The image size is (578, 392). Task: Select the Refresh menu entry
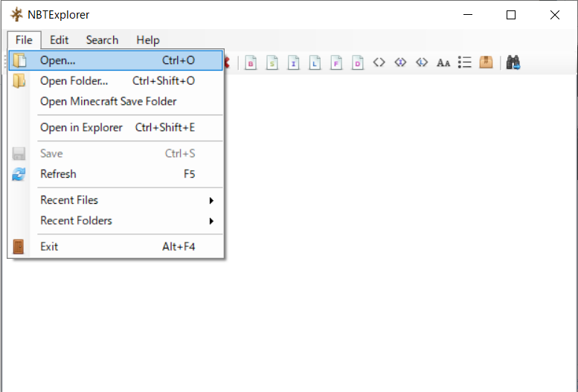[x=115, y=174]
